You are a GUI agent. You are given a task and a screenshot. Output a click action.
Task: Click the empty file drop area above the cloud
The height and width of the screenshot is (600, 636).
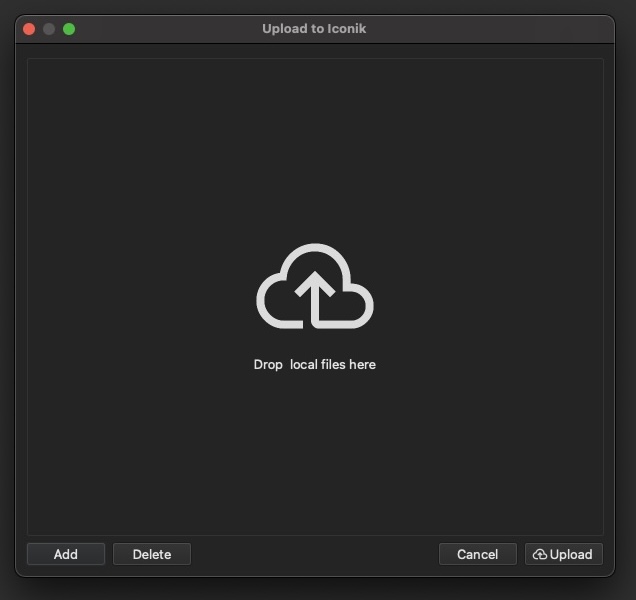tap(315, 150)
